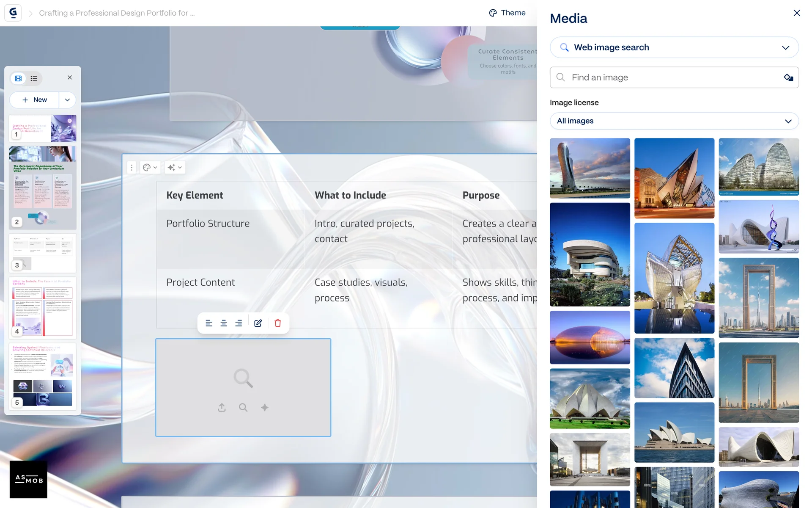The height and width of the screenshot is (508, 812).
Task: Click the search icon in image placeholder
Action: click(243, 407)
